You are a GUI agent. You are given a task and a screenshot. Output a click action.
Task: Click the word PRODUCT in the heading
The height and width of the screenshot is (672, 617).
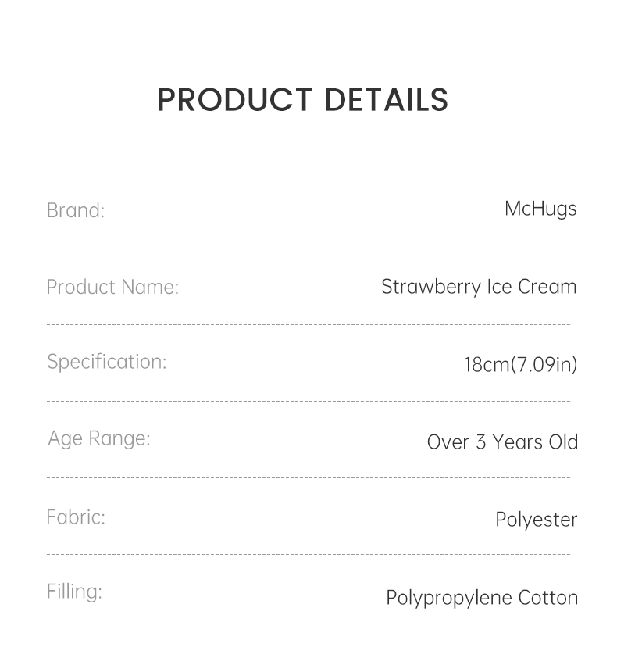(234, 100)
